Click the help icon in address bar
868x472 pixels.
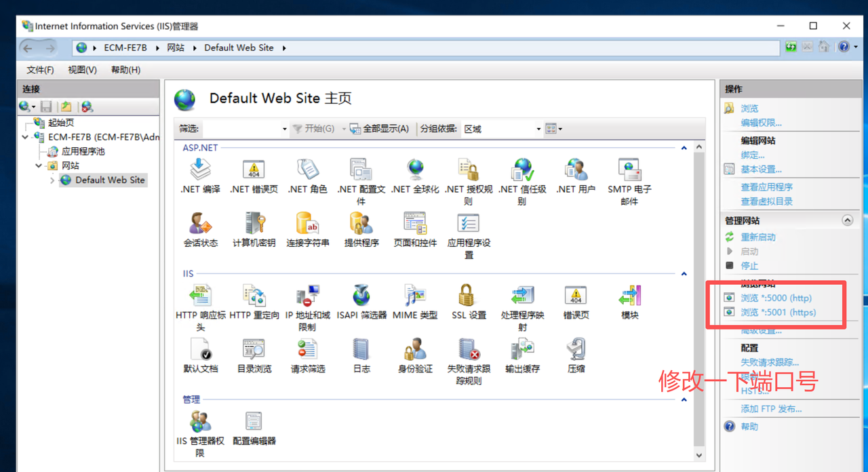pyautogui.click(x=844, y=47)
